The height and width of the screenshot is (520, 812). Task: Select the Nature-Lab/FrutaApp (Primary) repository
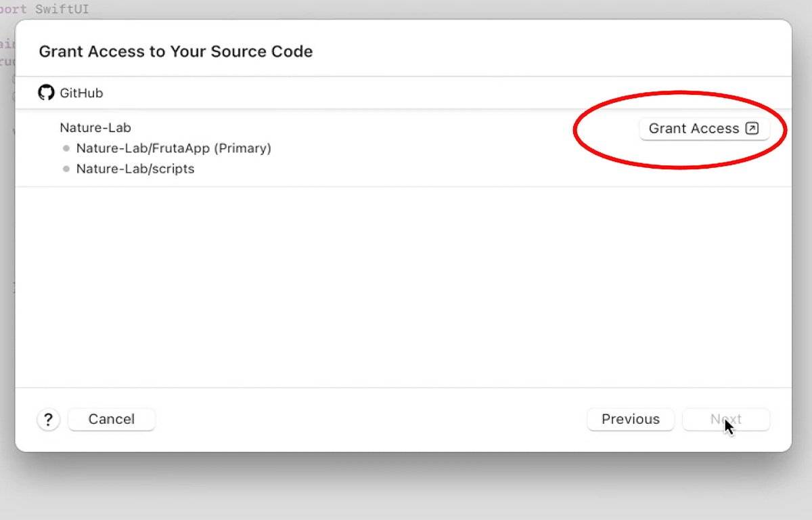click(x=173, y=148)
